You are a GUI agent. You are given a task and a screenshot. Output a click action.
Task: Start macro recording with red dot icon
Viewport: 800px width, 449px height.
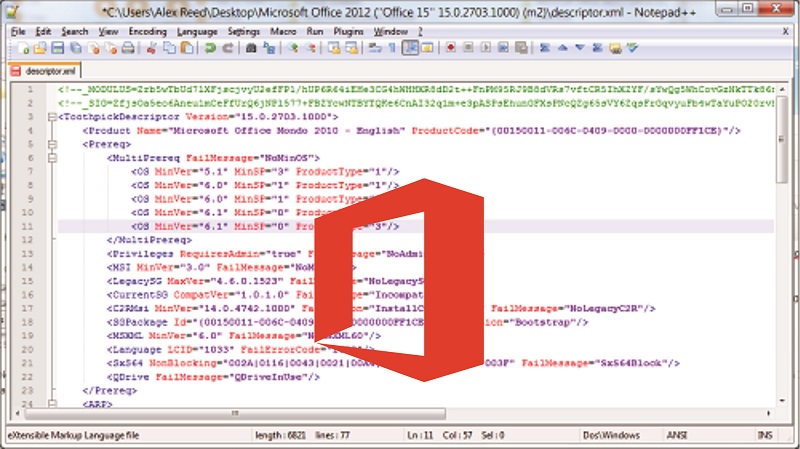pyautogui.click(x=451, y=48)
